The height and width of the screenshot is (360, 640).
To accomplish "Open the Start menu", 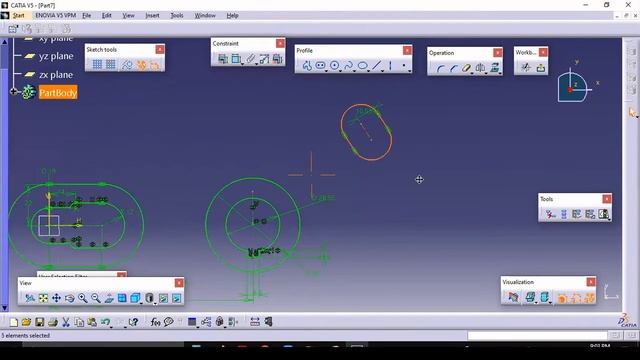I will [18, 16].
